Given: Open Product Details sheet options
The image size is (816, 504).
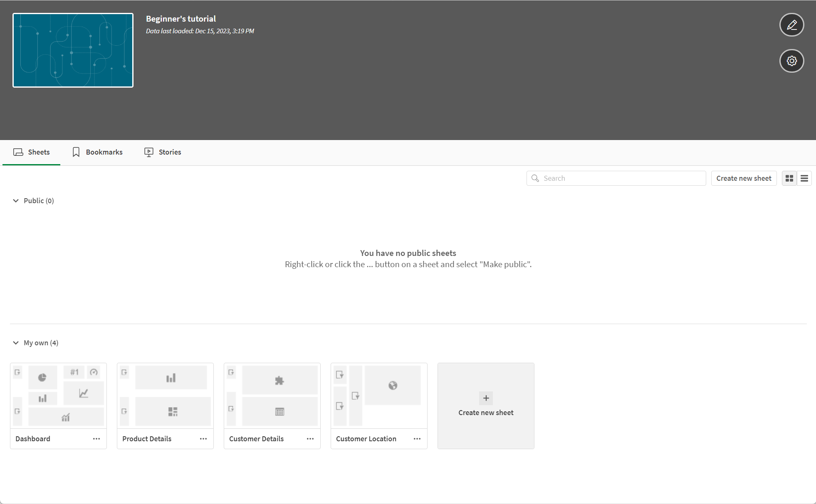Looking at the screenshot, I should [x=203, y=438].
